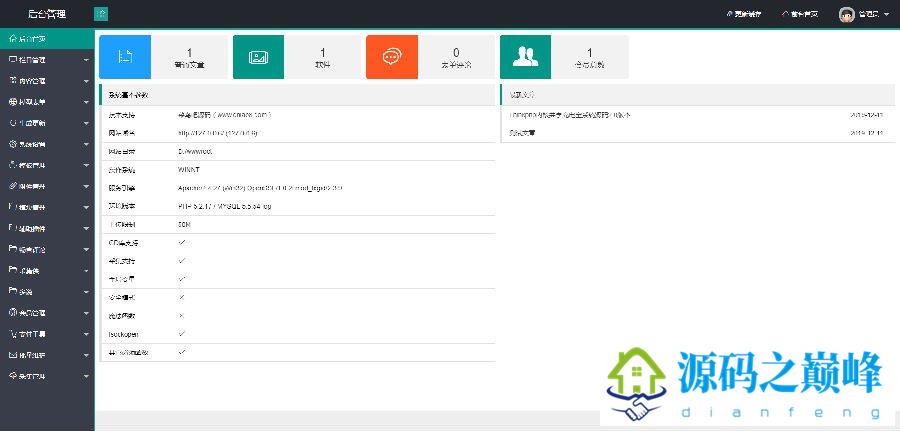900x431 pixels.
Task: Open the admin user dropdown arrow
Action: click(x=887, y=15)
